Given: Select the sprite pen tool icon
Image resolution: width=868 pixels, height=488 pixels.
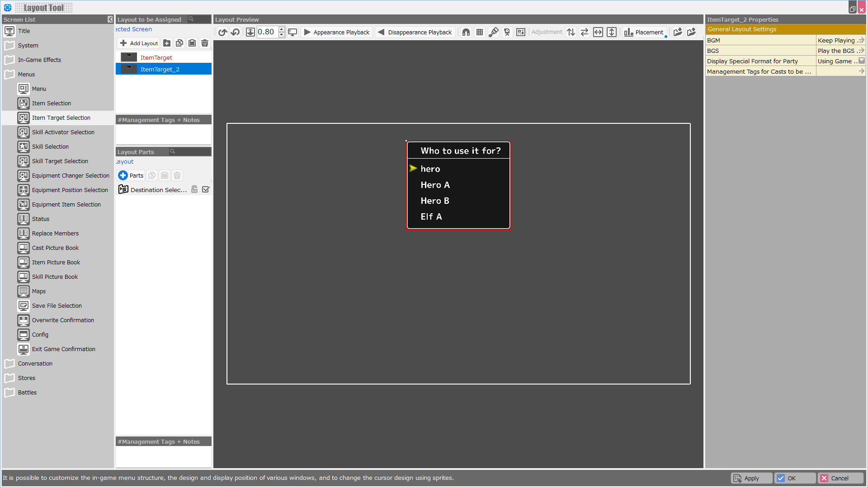Looking at the screenshot, I should (493, 32).
